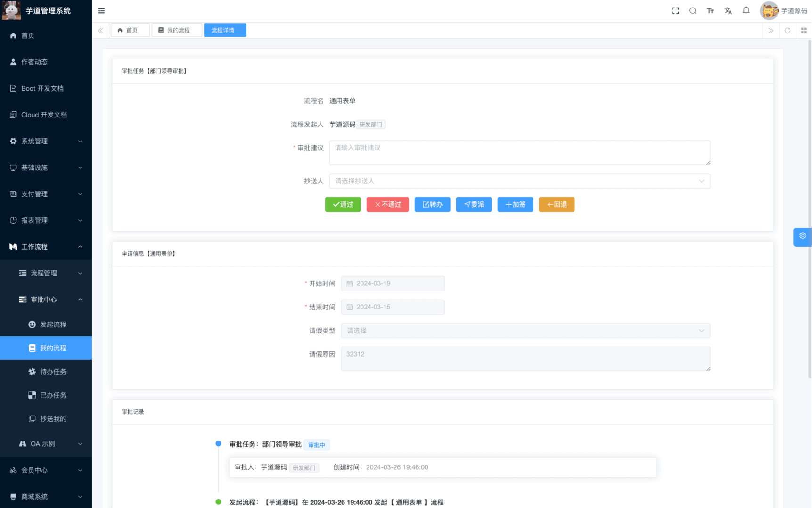Open the notification bell
The image size is (812, 508).
[746, 10]
